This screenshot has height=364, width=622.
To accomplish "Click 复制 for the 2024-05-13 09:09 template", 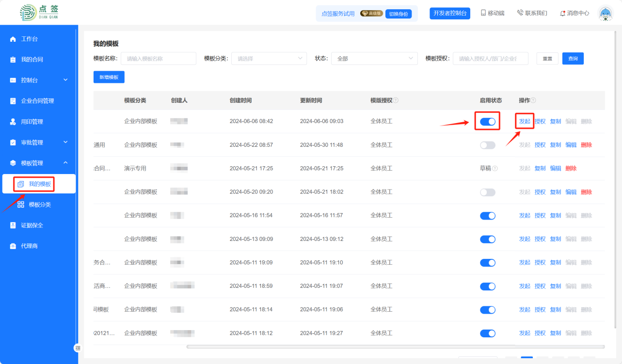I will click(x=556, y=239).
